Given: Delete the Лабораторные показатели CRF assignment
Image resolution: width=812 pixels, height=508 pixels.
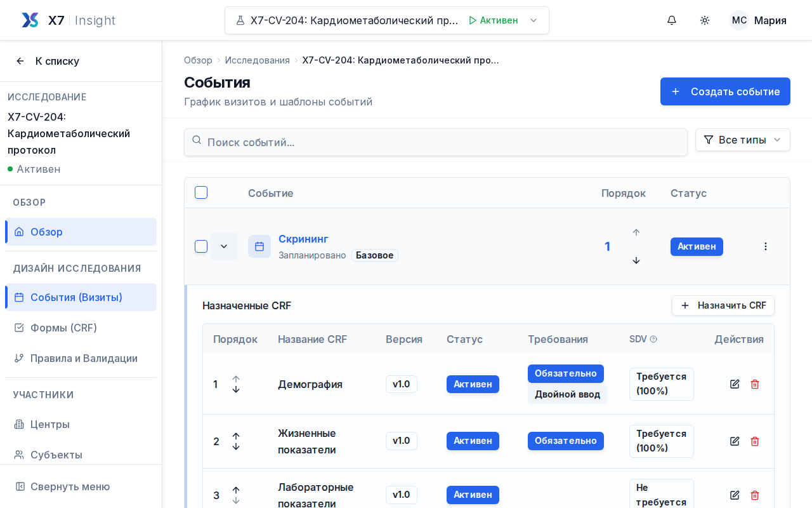Looking at the screenshot, I should pyautogui.click(x=755, y=495).
